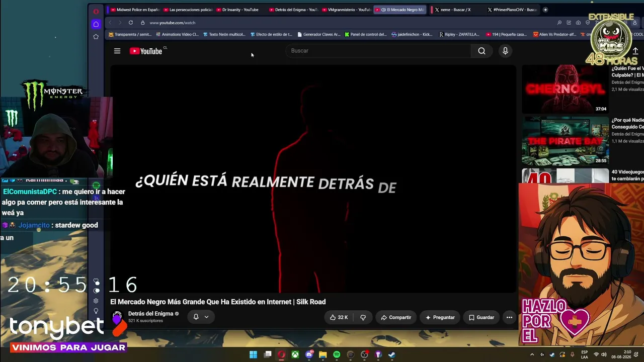Open the volume speaker tray icon

(x=604, y=354)
